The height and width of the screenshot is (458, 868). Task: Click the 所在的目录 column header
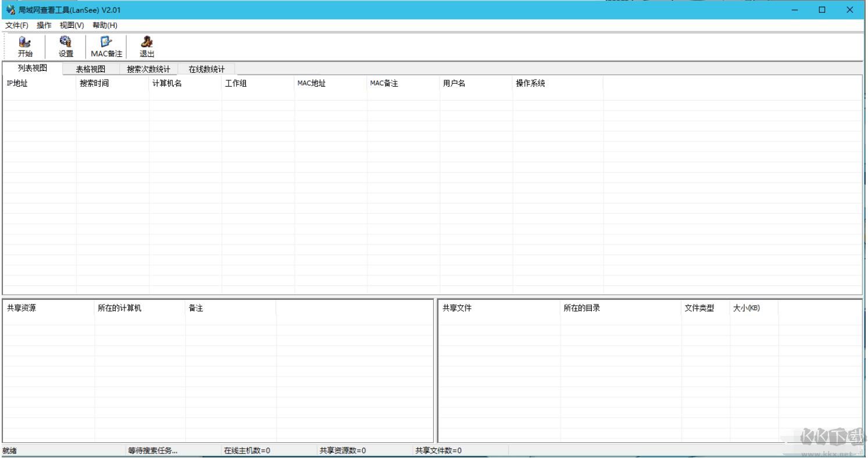pos(621,308)
